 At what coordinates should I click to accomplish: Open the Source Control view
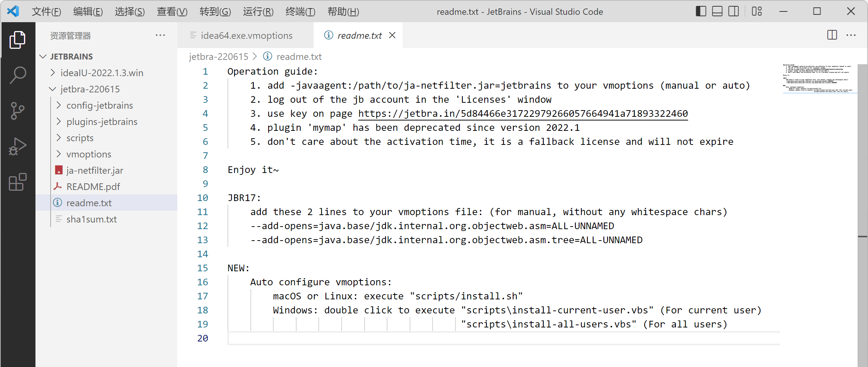point(17,111)
